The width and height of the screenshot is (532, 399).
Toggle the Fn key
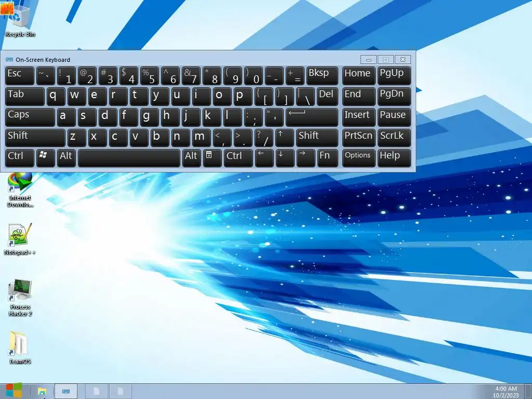pyautogui.click(x=327, y=158)
